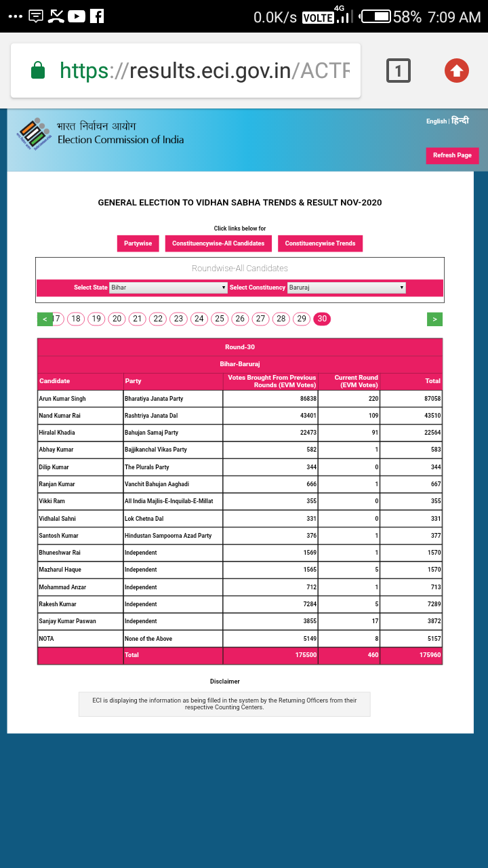Image resolution: width=488 pixels, height=868 pixels.
Task: Click the total value 87058
Action: [x=432, y=399]
